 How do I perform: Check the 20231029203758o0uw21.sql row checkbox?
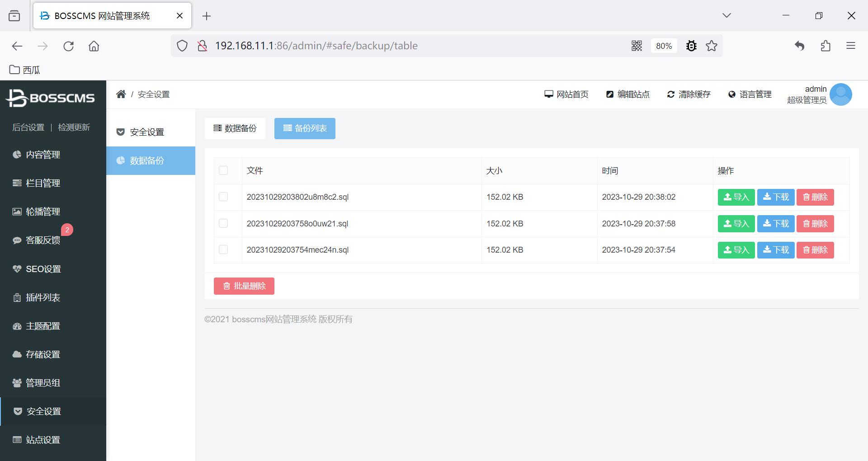[223, 223]
